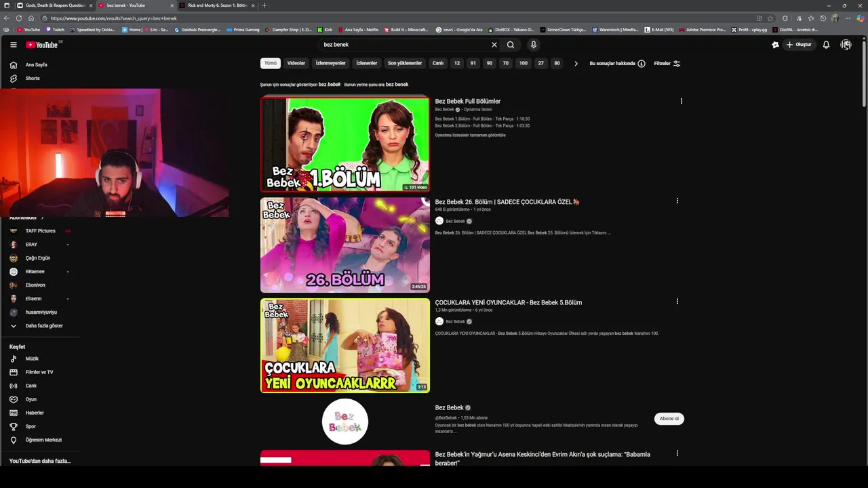Switch to the Gods, Death & Reapers tab
Image resolution: width=868 pixels, height=488 pixels.
pyautogui.click(x=53, y=5)
